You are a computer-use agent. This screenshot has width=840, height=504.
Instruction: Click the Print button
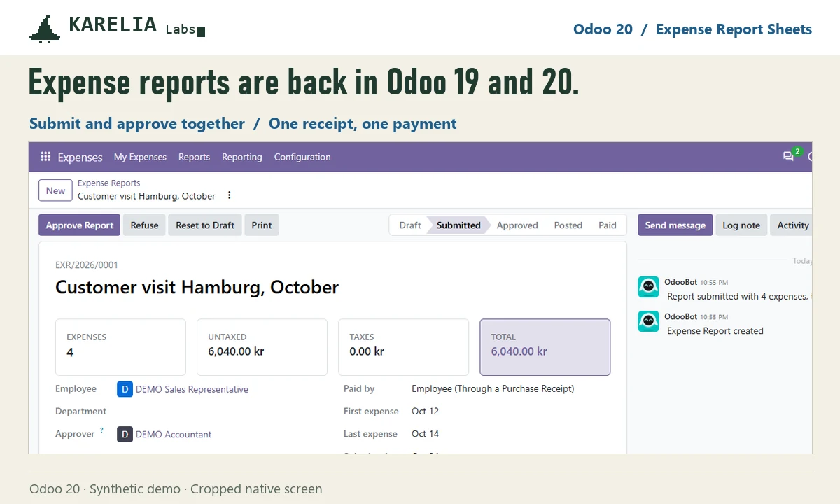(x=262, y=225)
